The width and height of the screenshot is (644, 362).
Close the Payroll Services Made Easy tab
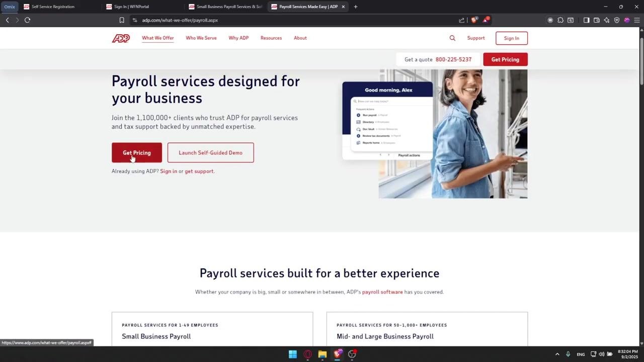tap(344, 7)
